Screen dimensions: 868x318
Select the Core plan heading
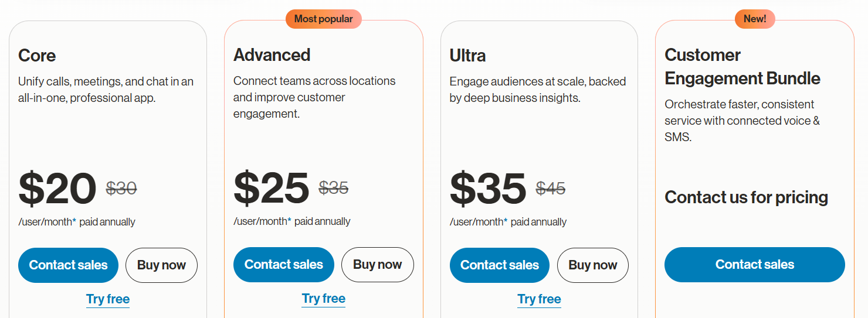tap(37, 56)
